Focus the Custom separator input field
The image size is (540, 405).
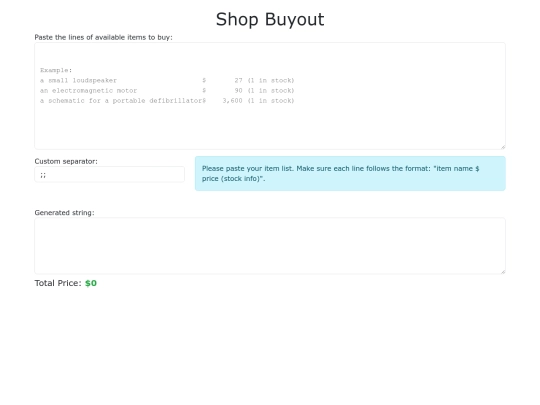(x=110, y=174)
